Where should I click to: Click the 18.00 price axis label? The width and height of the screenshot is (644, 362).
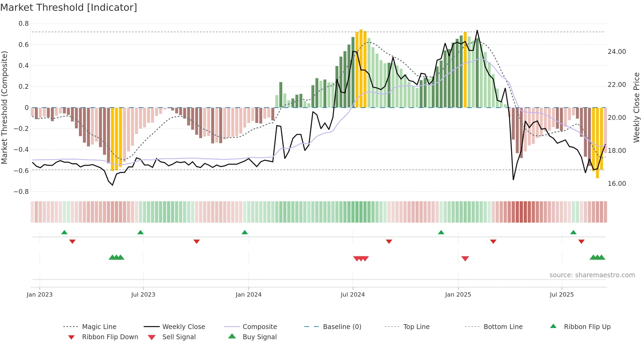pos(617,151)
